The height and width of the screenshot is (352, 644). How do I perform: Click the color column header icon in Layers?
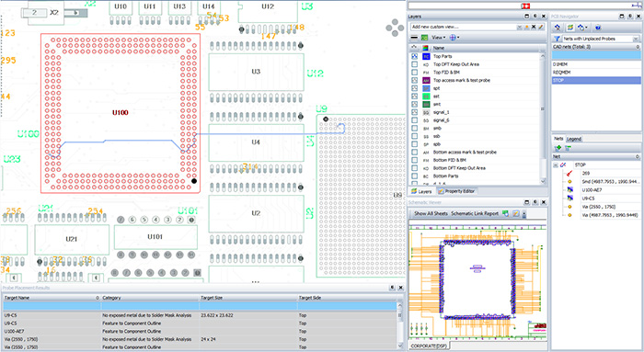pos(425,48)
